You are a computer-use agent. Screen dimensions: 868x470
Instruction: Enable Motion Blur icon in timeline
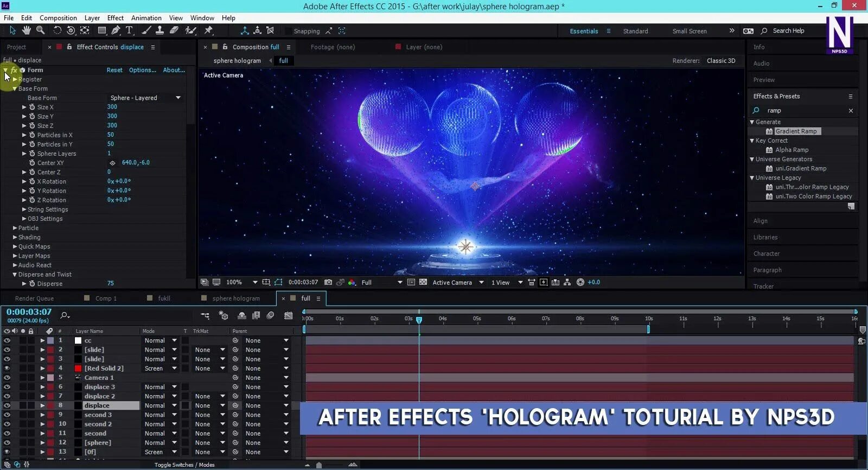click(271, 315)
